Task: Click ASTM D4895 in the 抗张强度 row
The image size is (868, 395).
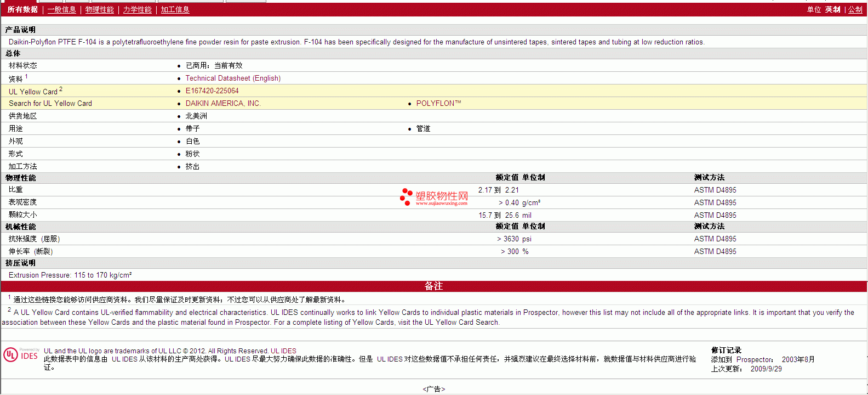Action: tap(715, 239)
